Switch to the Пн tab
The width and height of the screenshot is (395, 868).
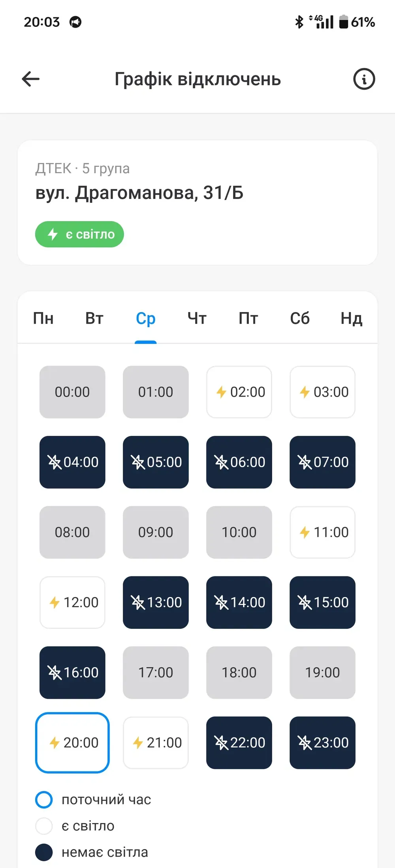[43, 318]
